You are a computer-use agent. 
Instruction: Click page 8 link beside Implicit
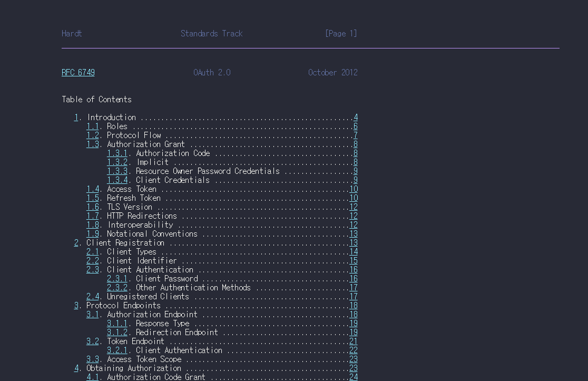tap(356, 162)
